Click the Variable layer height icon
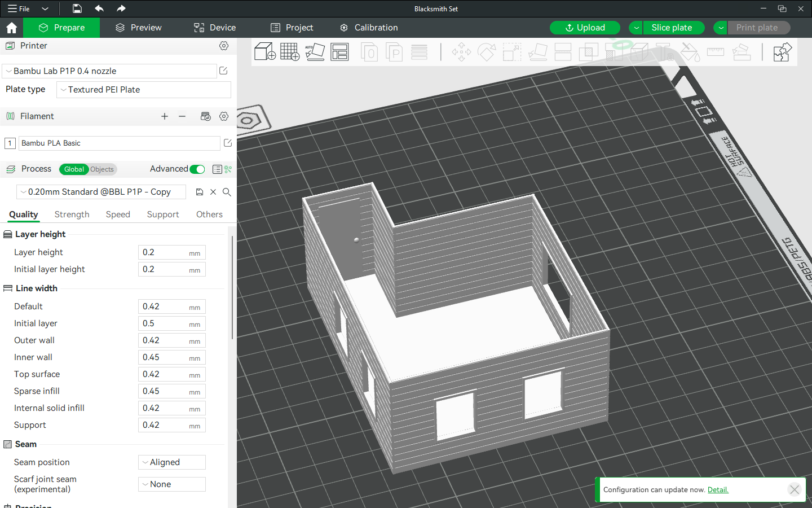This screenshot has height=508, width=812. pyautogui.click(x=419, y=52)
